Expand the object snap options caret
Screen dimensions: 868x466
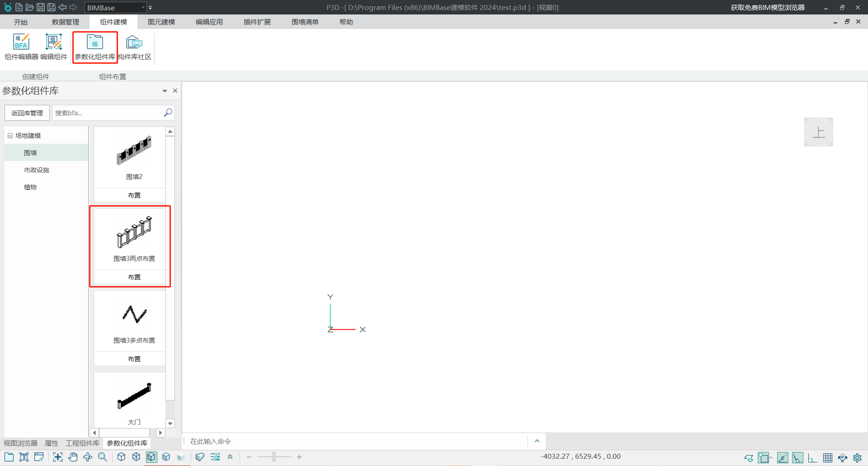click(771, 457)
